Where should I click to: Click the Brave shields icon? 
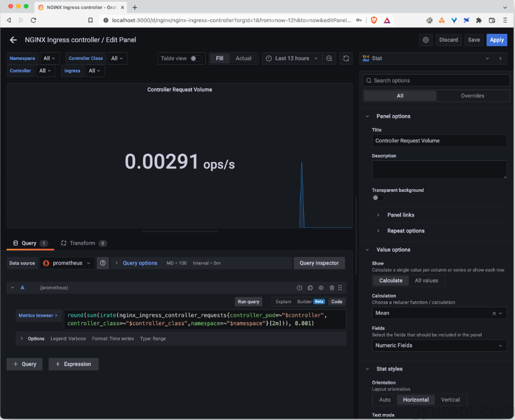coord(374,20)
